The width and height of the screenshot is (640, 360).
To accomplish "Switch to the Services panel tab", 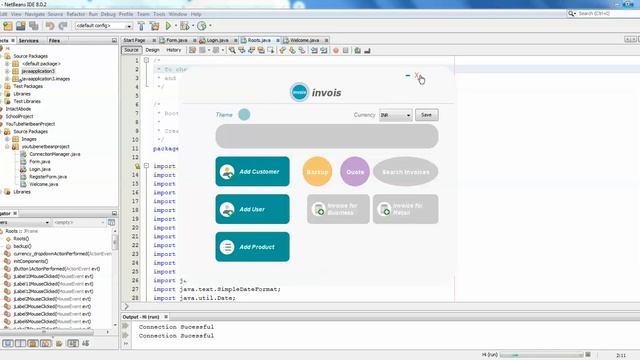I will [x=29, y=41].
